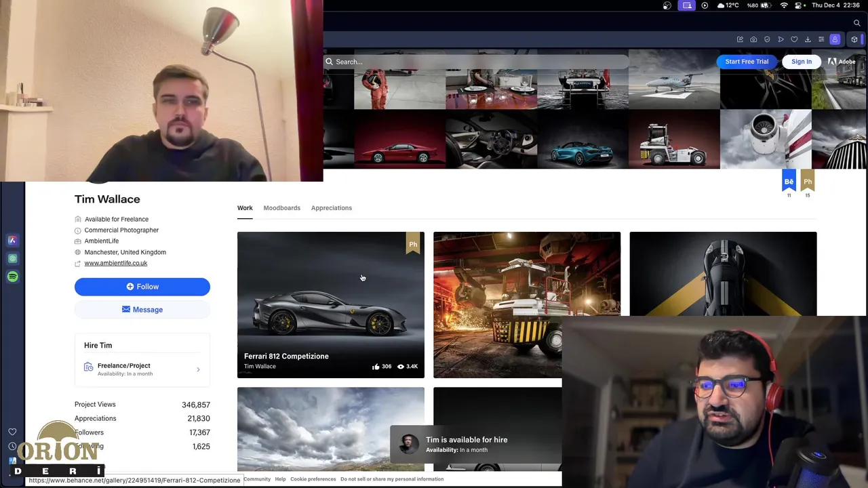Click the blue McLaren banner image
The width and height of the screenshot is (868, 488).
583,139
